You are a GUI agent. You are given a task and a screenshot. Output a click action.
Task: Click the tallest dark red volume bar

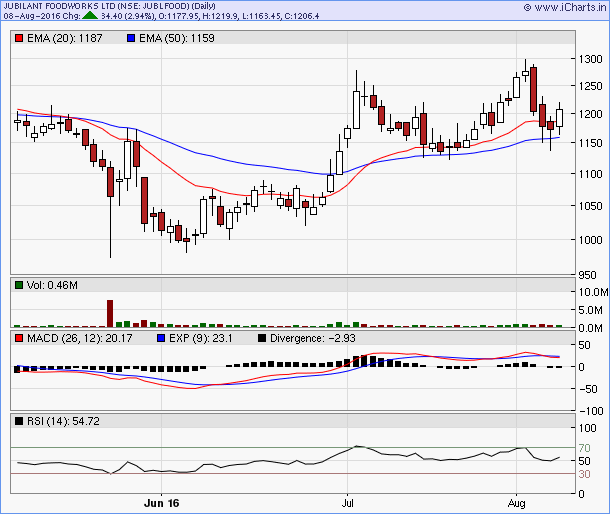(x=110, y=313)
